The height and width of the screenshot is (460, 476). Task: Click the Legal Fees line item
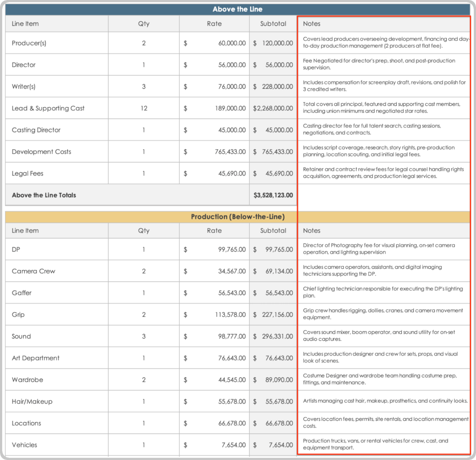tap(57, 174)
